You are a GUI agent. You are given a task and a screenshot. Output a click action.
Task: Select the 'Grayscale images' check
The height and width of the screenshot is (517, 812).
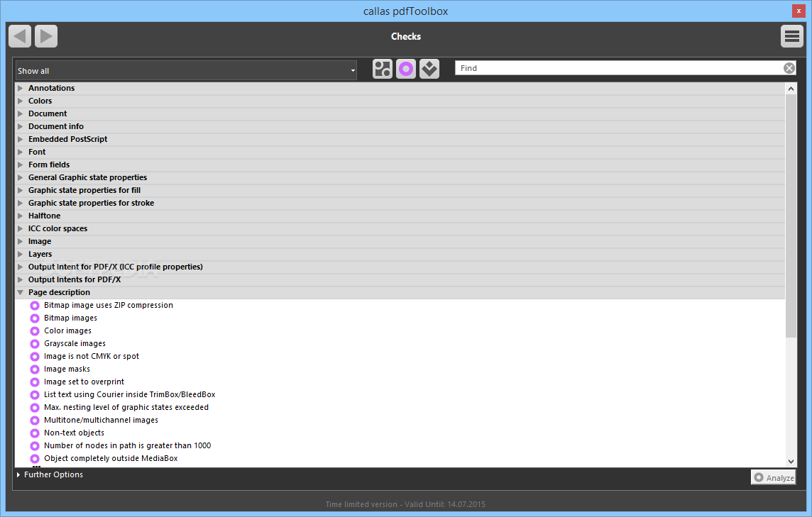tap(75, 344)
